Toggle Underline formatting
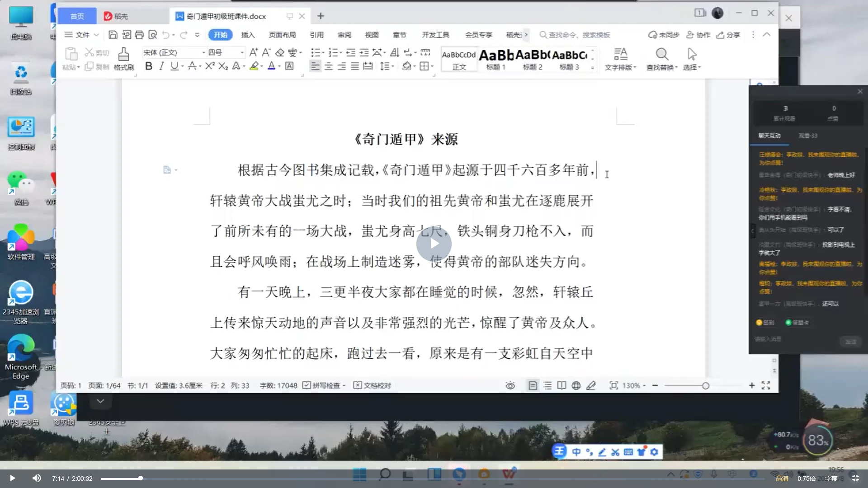The image size is (868, 488). pyautogui.click(x=174, y=66)
